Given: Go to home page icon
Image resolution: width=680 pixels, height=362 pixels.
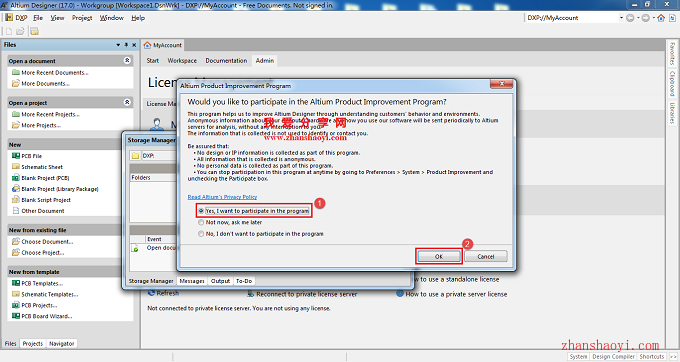Looking at the screenshot, I should (x=661, y=18).
